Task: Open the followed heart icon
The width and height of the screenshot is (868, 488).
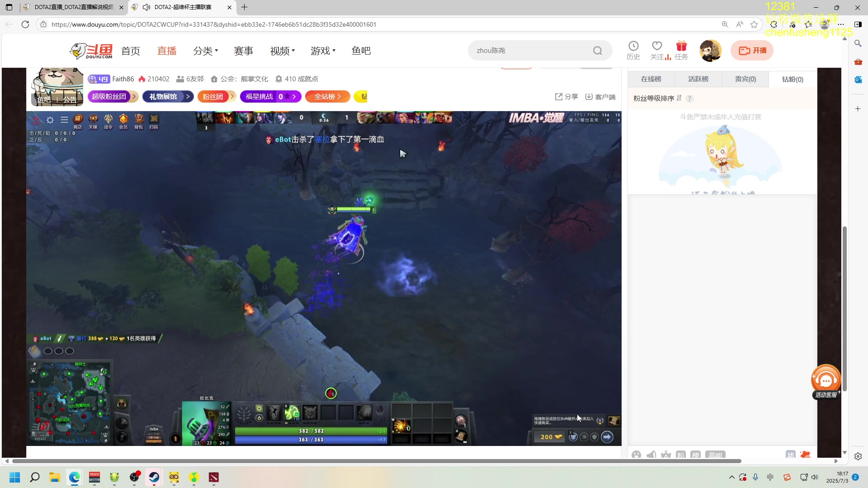Action: tap(657, 46)
